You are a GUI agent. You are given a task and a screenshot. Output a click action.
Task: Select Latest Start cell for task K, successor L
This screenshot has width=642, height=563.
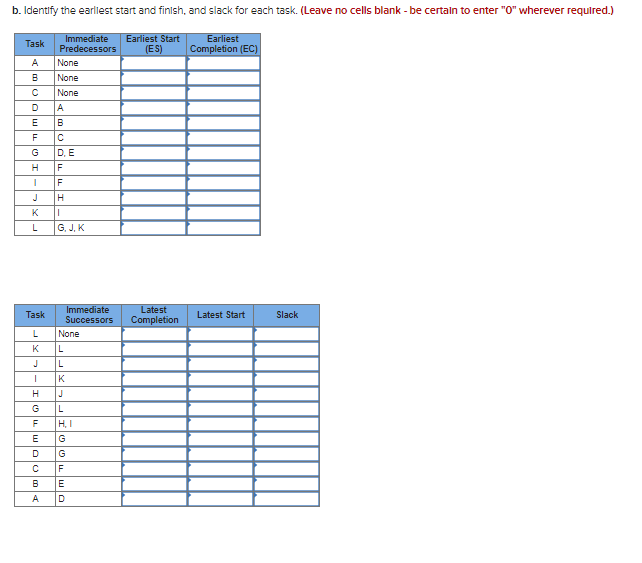click(221, 349)
